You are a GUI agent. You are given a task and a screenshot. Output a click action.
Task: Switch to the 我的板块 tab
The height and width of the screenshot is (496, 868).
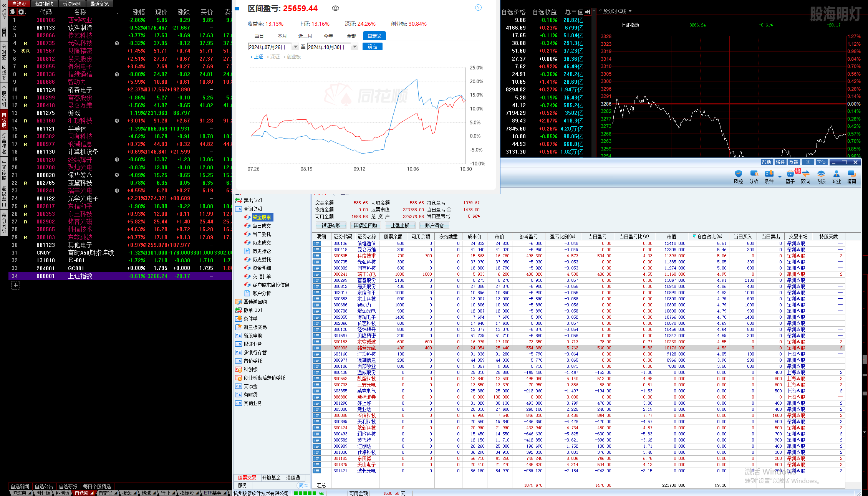(45, 4)
